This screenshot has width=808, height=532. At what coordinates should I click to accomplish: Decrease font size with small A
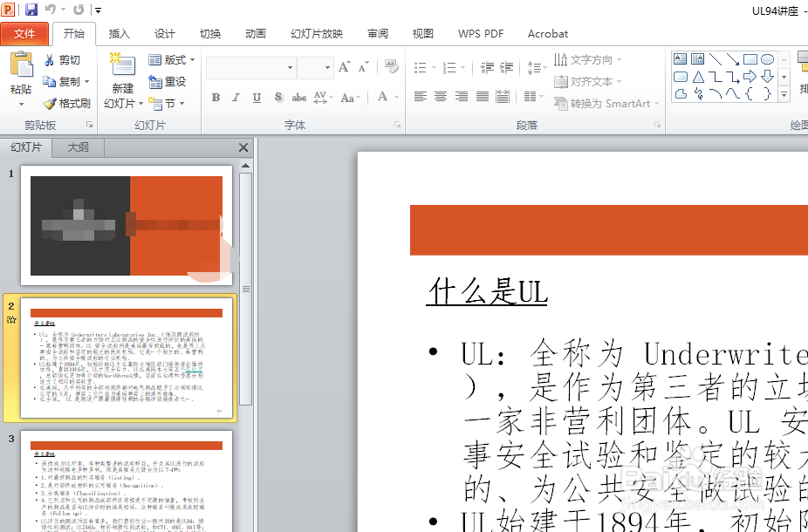pos(363,67)
